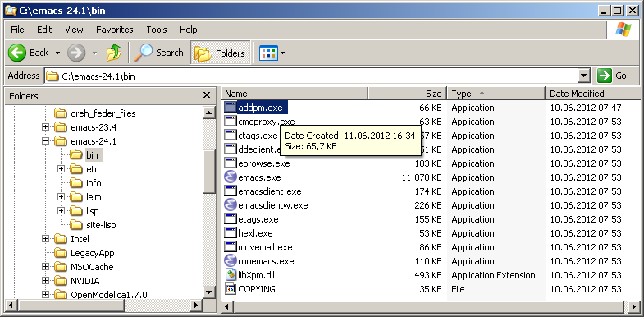
Task: Click the etc folder icon
Action: tap(76, 169)
